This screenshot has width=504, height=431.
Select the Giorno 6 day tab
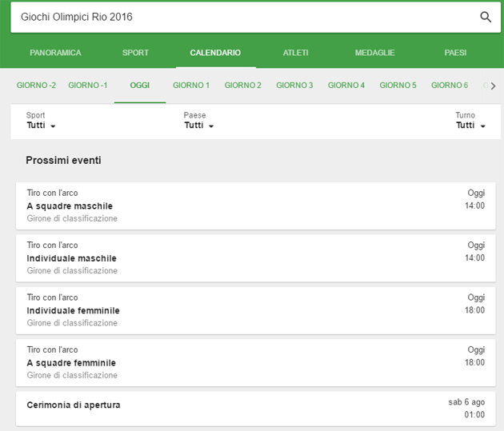[450, 86]
